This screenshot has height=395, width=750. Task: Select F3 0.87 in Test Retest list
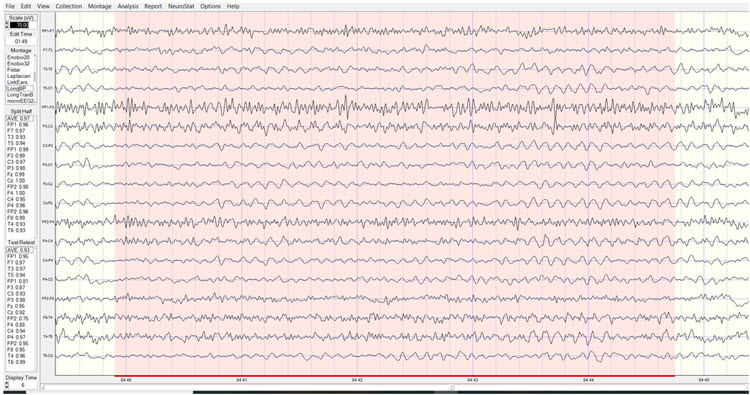pos(17,287)
